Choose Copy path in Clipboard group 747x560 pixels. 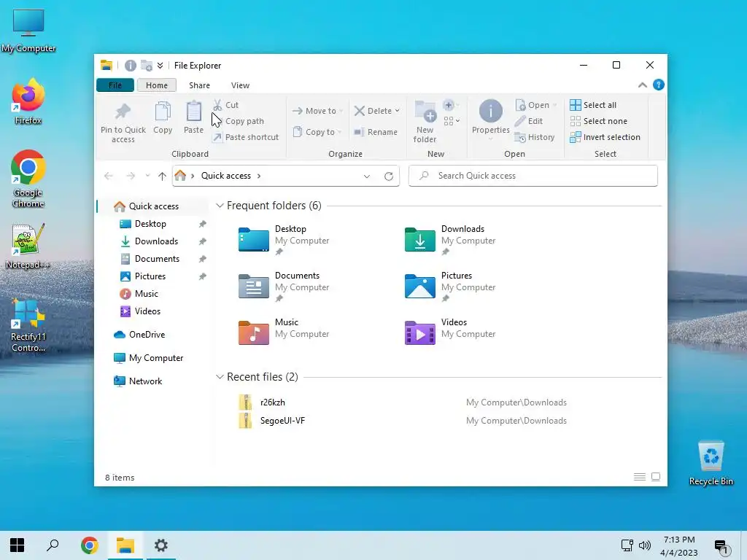239,121
